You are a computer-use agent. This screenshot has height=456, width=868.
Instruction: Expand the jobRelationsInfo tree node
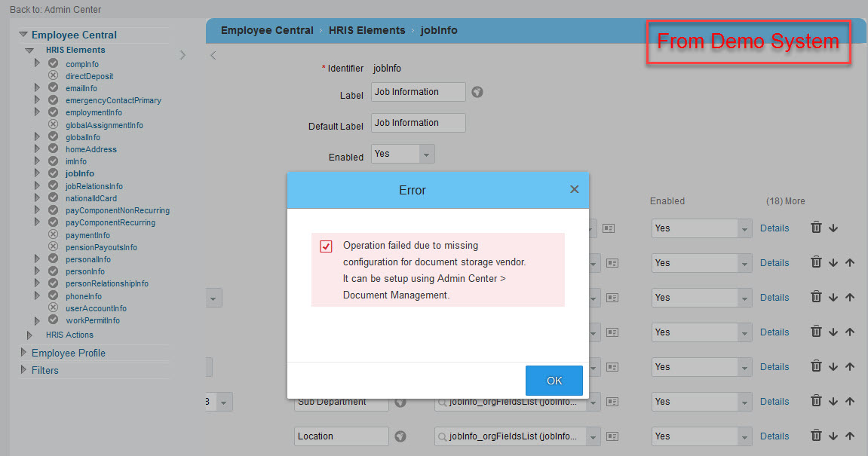click(x=37, y=185)
